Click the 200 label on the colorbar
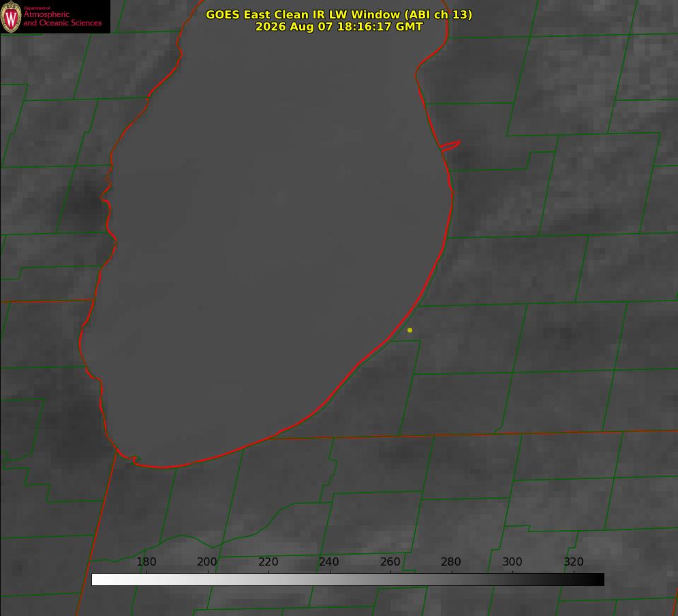This screenshot has height=616, width=678. pyautogui.click(x=206, y=561)
